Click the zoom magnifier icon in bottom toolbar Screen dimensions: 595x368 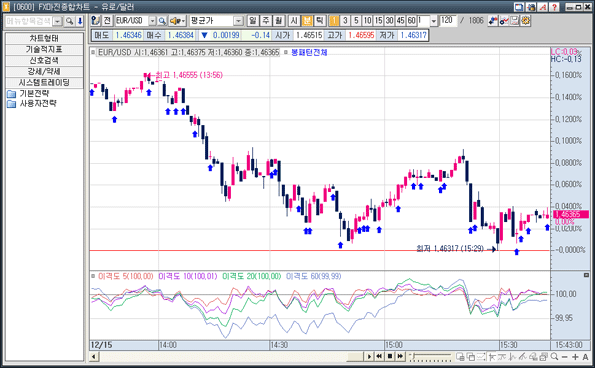point(554,357)
